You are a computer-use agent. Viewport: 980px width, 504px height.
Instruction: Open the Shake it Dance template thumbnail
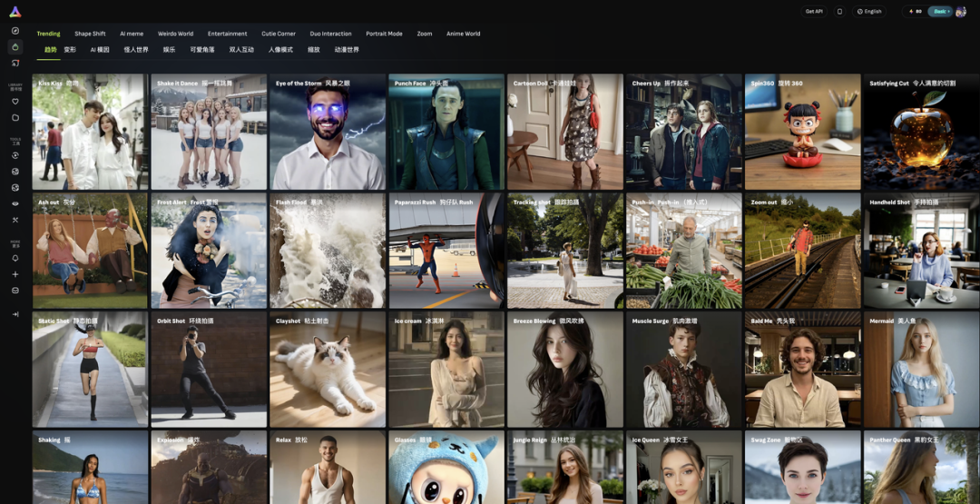pyautogui.click(x=209, y=132)
